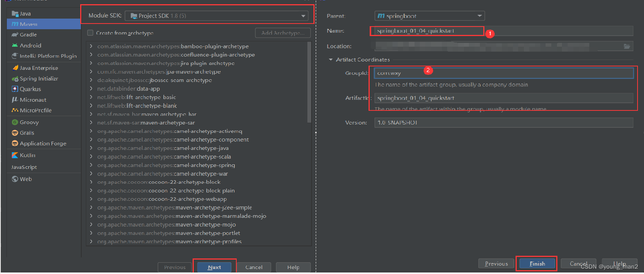644x274 pixels.
Task: Select the Kotlin icon
Action: (x=15, y=155)
